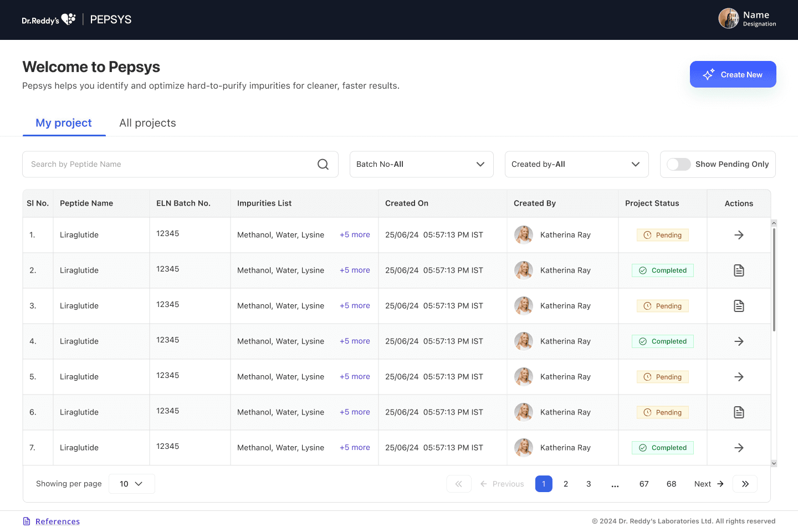Select current page 1 button

[544, 484]
